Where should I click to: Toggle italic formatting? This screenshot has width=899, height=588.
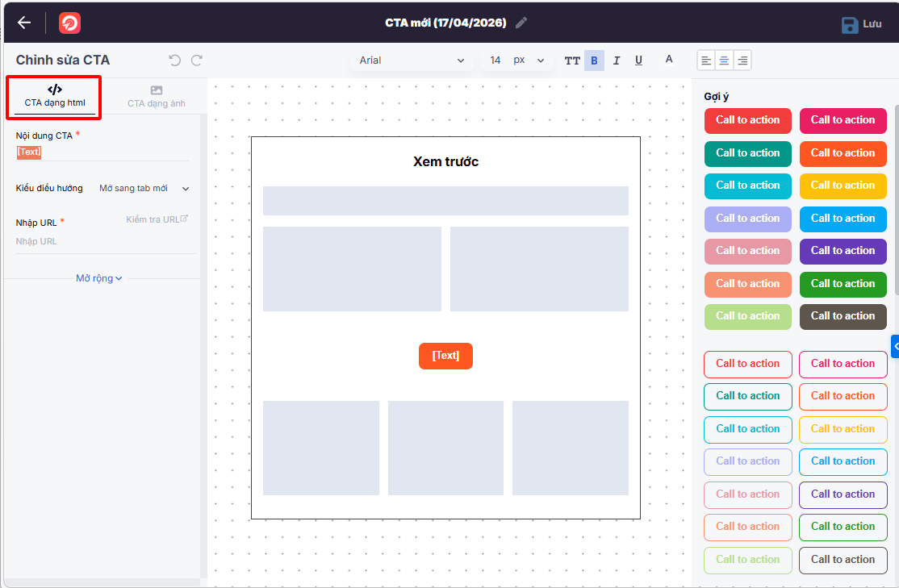(x=617, y=60)
